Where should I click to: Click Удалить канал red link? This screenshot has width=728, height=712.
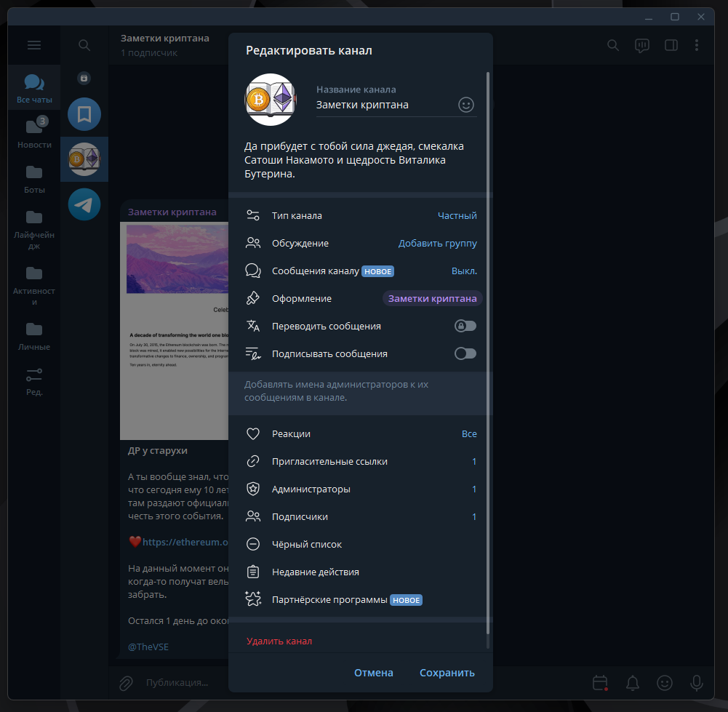click(279, 641)
